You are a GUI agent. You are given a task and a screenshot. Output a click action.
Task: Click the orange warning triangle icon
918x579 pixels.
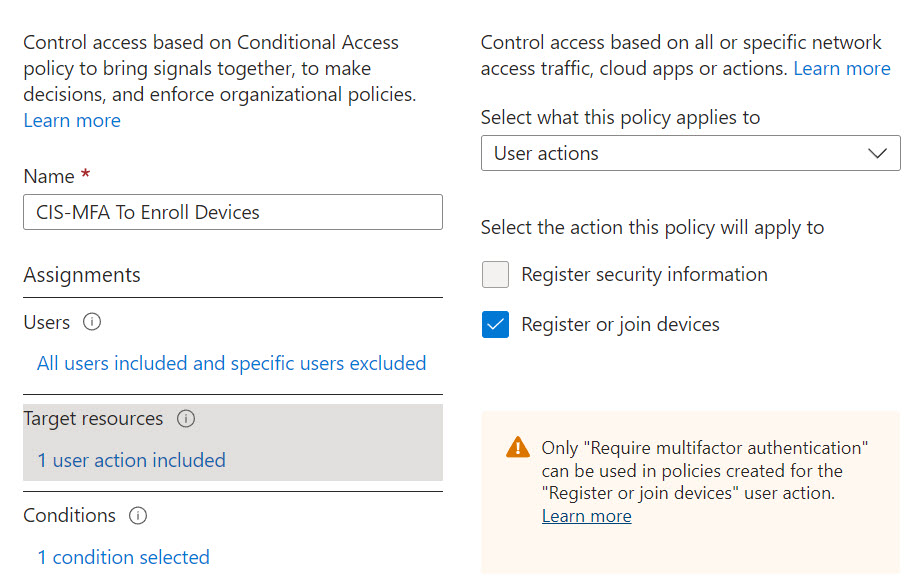(517, 447)
